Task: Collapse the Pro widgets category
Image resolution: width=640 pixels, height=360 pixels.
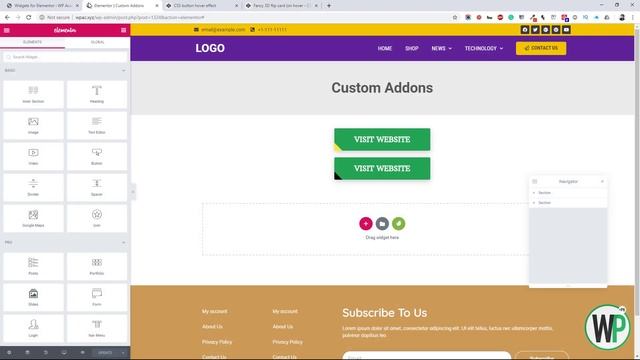Action: click(x=124, y=242)
